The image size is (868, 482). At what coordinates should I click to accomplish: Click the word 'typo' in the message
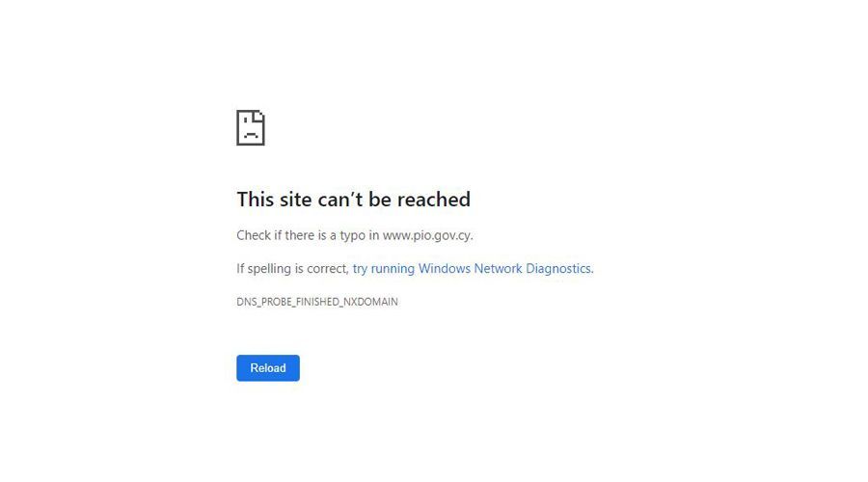click(353, 236)
